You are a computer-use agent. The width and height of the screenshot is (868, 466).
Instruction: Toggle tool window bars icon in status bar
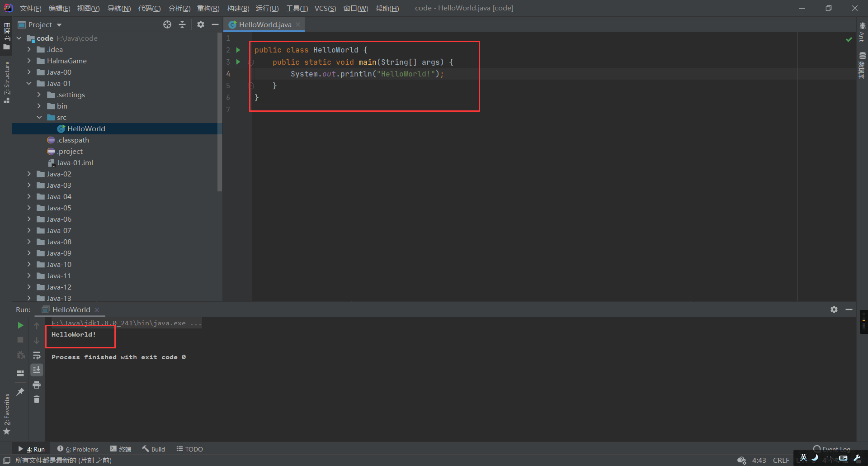(7, 460)
